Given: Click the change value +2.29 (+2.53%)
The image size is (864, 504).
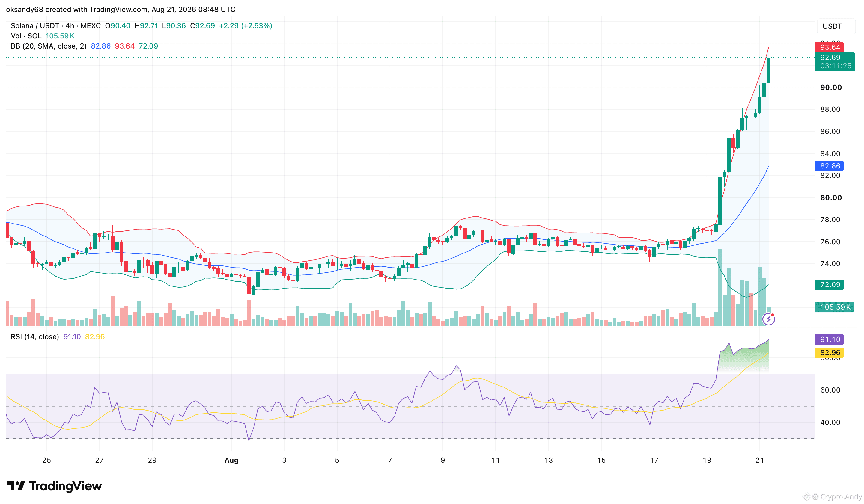Looking at the screenshot, I should (246, 26).
